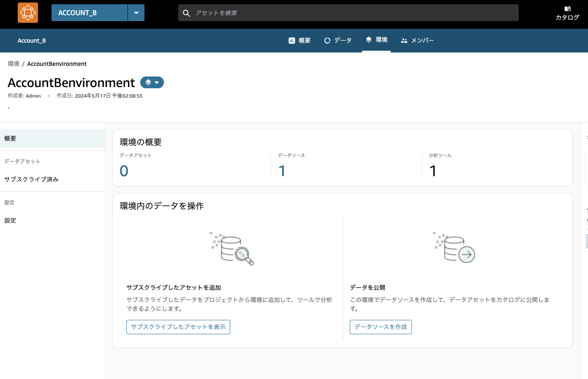The height and width of the screenshot is (379, 588).
Task: Open the 環境 breadcrumb link
Action: pos(13,63)
